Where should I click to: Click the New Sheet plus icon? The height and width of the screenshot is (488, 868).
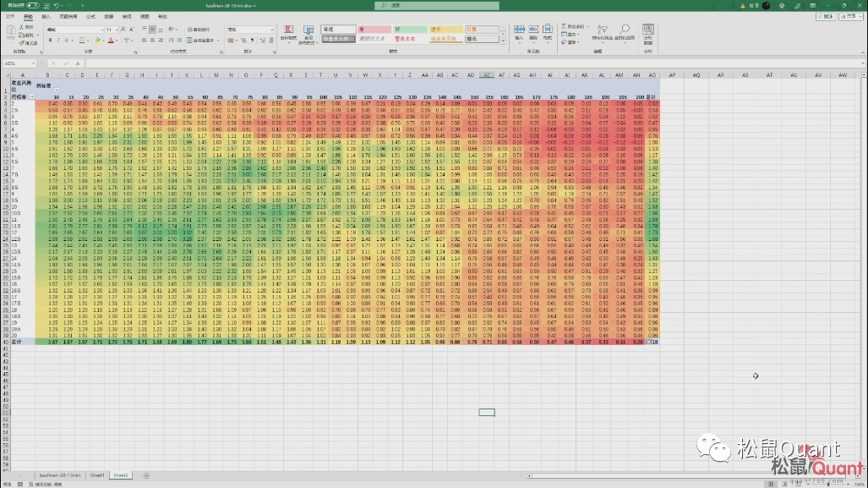coord(146,475)
